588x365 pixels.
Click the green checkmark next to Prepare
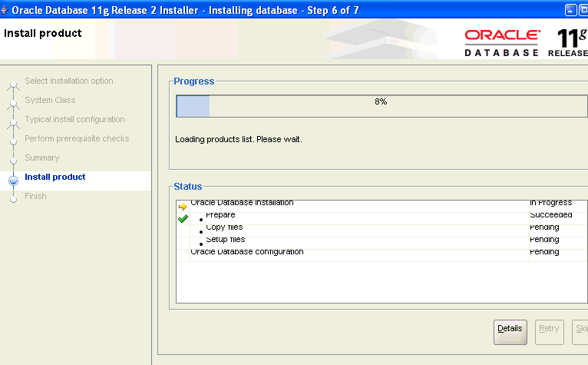point(183,218)
